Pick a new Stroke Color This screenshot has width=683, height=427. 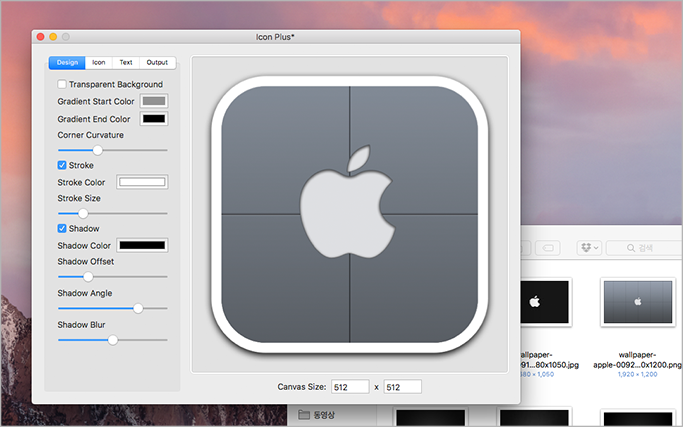click(142, 182)
